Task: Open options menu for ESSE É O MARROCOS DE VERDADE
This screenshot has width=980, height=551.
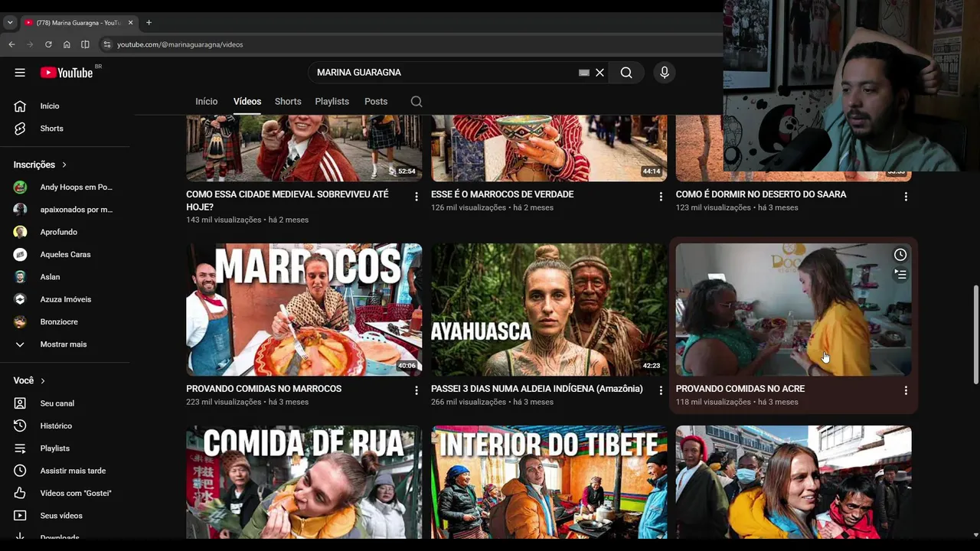Action: tap(661, 197)
